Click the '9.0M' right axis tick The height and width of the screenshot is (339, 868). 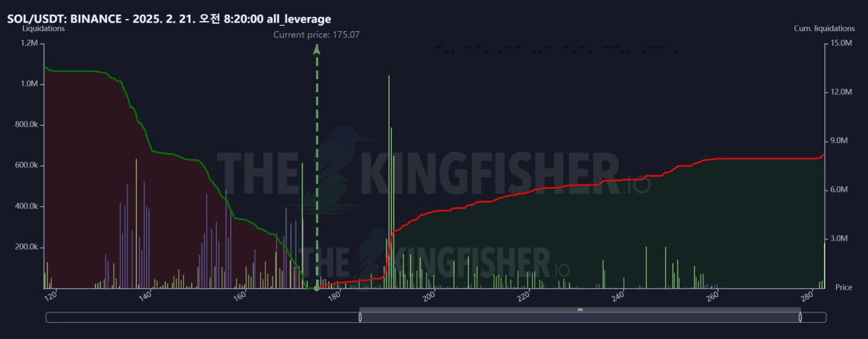[840, 141]
